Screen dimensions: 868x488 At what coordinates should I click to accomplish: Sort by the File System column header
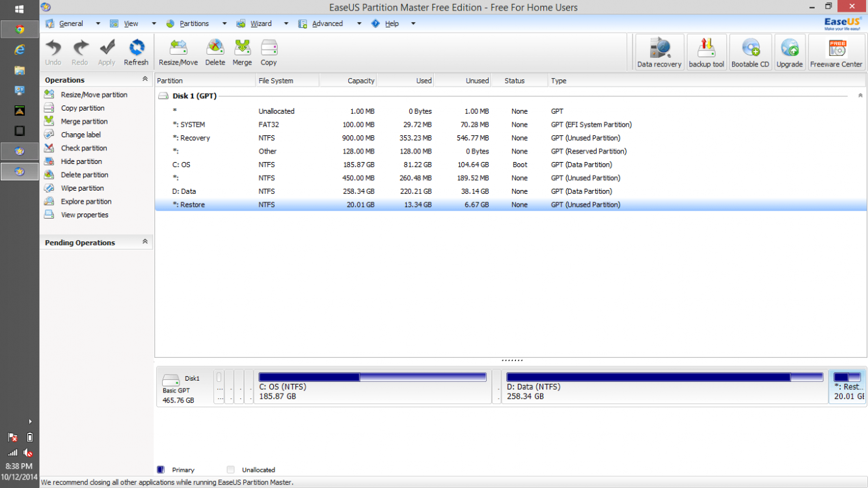coord(288,81)
